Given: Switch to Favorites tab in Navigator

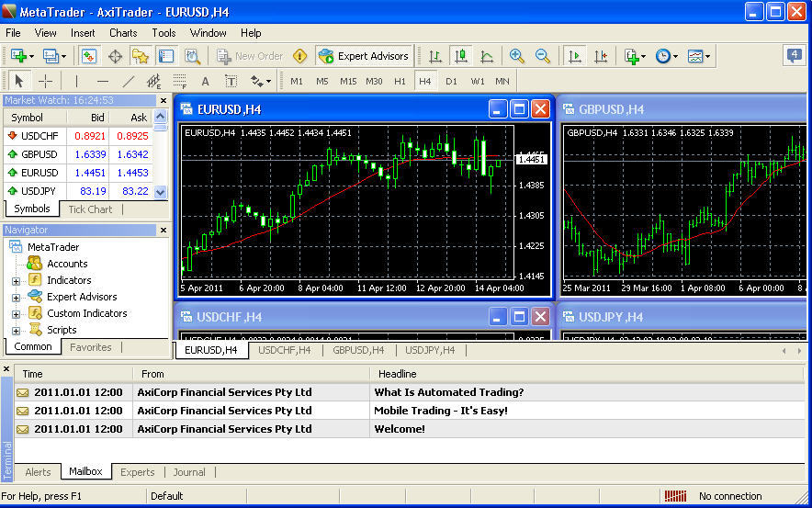Looking at the screenshot, I should point(91,347).
